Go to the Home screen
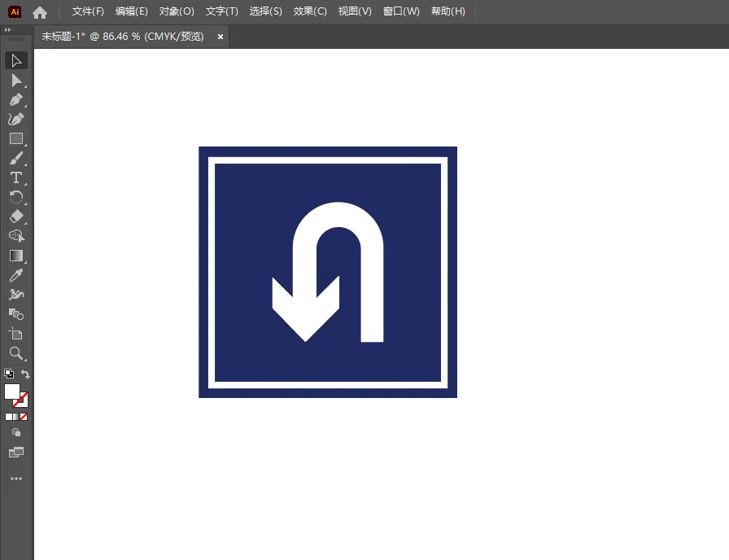729x560 pixels. 40,12
